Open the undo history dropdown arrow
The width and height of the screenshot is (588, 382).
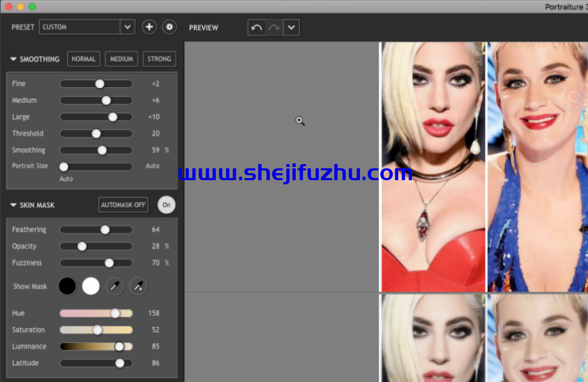292,27
